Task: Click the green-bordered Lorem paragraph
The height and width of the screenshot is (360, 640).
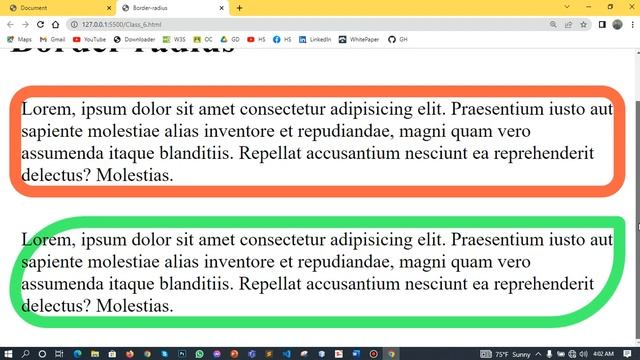Action: [x=317, y=272]
